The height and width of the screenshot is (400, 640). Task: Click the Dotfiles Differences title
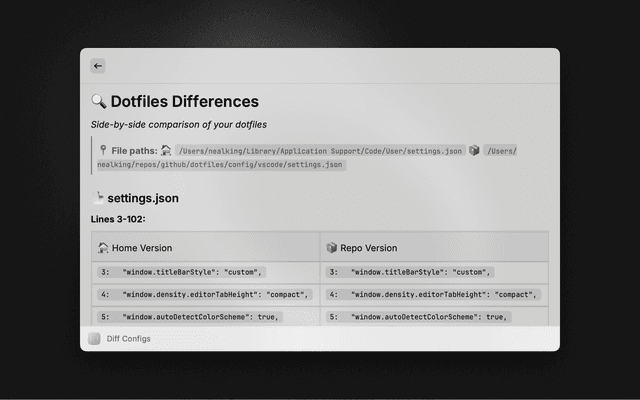click(x=185, y=102)
